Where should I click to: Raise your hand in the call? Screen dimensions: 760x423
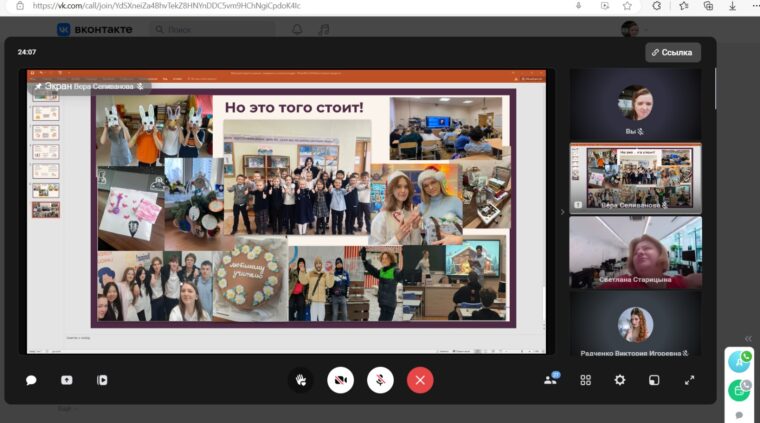tap(300, 380)
